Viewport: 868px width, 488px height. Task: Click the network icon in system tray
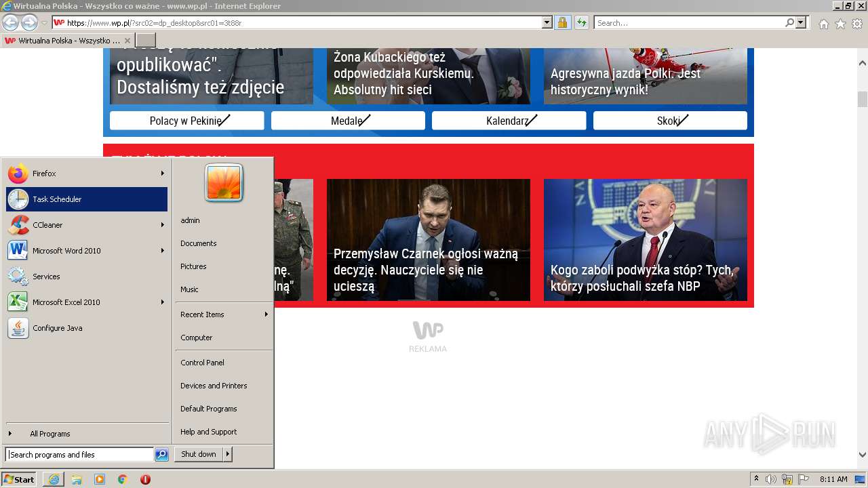point(787,479)
